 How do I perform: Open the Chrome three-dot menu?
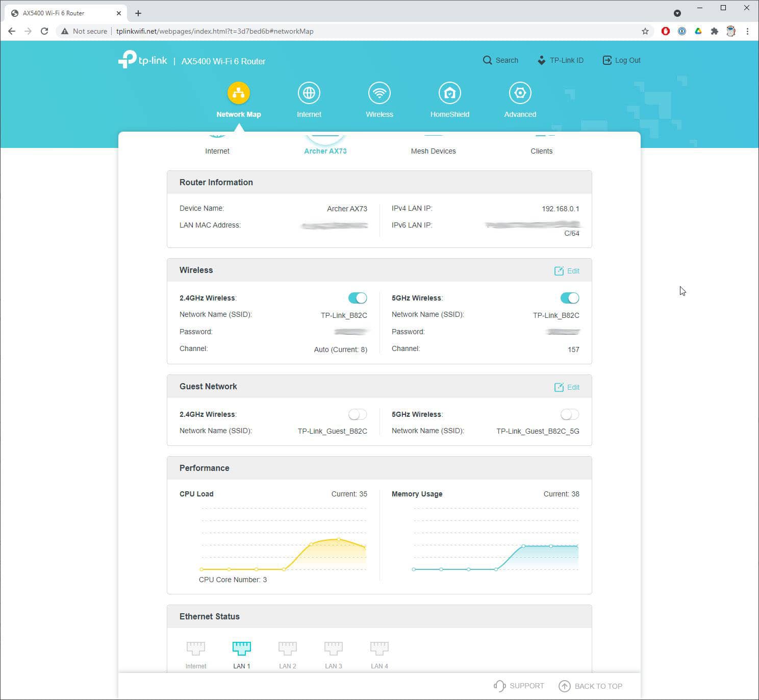[747, 31]
